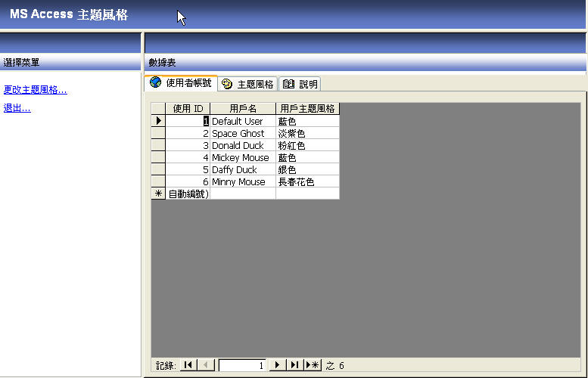Click Minny Mouse name cell
588x378 pixels.
(x=243, y=181)
